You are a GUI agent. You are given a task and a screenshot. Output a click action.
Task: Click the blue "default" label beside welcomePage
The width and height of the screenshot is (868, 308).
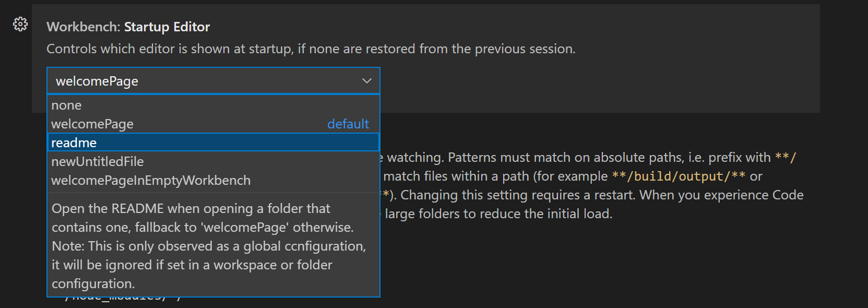(x=348, y=124)
